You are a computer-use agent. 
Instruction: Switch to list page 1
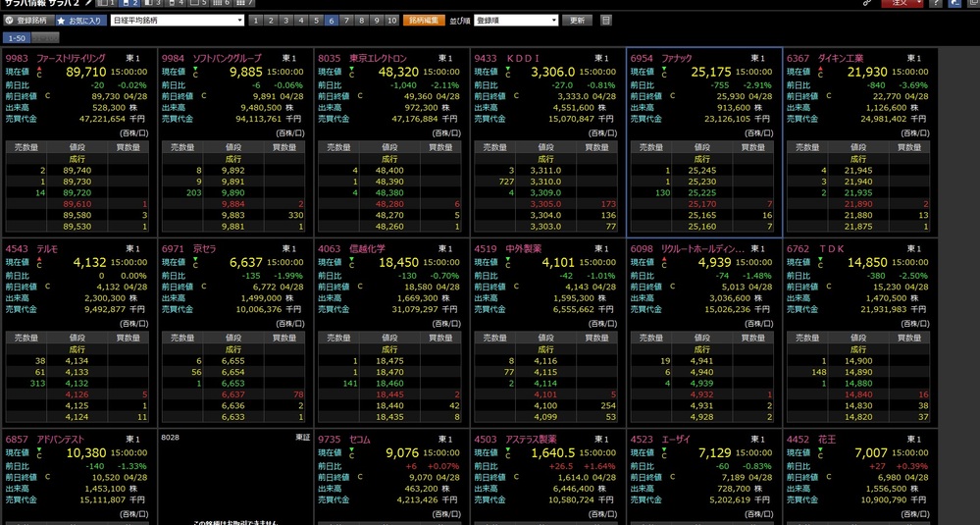(256, 20)
